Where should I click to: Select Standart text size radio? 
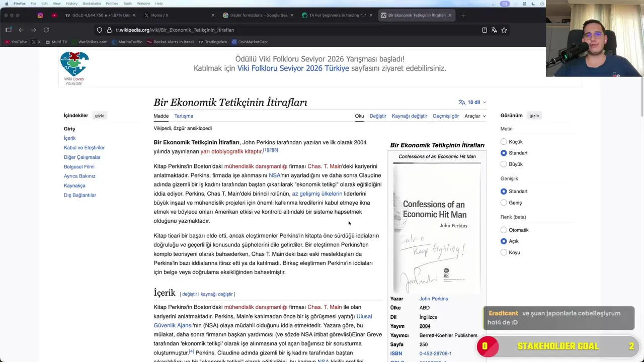click(x=504, y=153)
